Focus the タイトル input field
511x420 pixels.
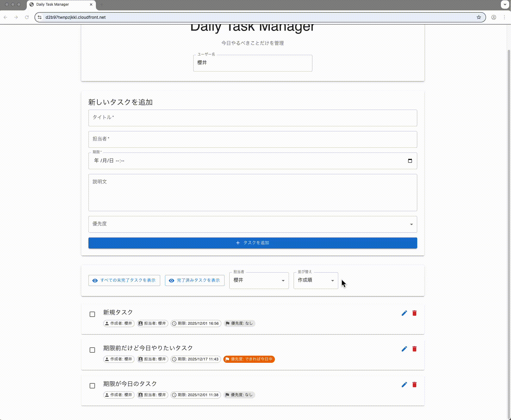[253, 118]
